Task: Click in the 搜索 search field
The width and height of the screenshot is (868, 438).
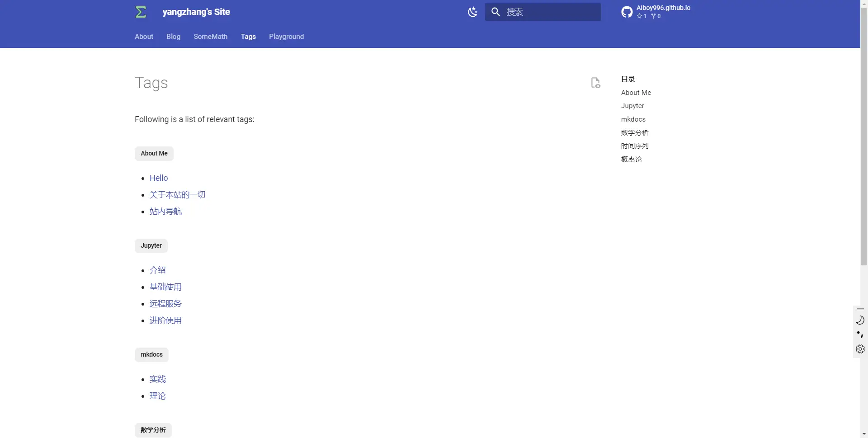Action: pyautogui.click(x=552, y=12)
